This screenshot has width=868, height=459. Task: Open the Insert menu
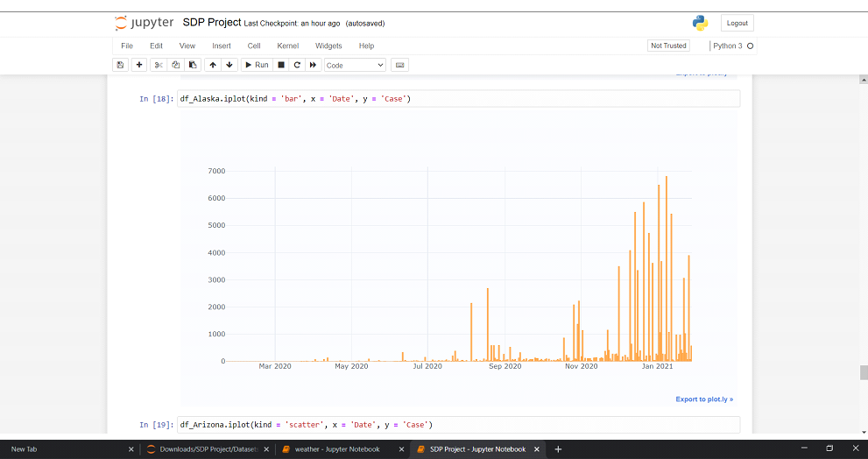[222, 46]
